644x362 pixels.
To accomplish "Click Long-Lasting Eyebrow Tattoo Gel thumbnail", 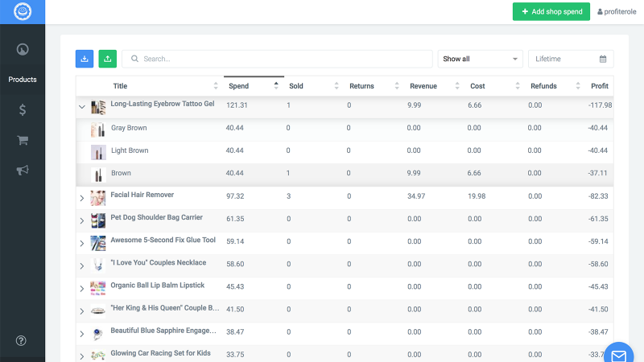I will tap(98, 107).
